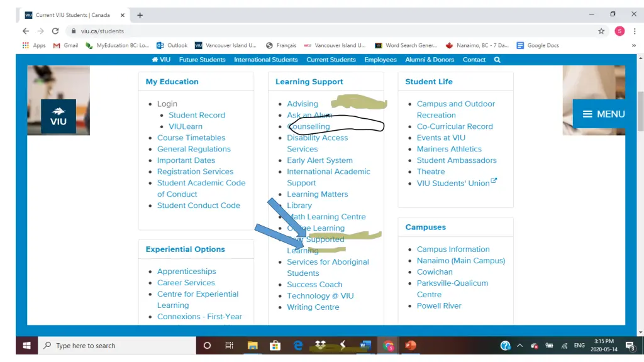The height and width of the screenshot is (362, 644).
Task: Select Employees in the navigation bar
Action: click(380, 60)
